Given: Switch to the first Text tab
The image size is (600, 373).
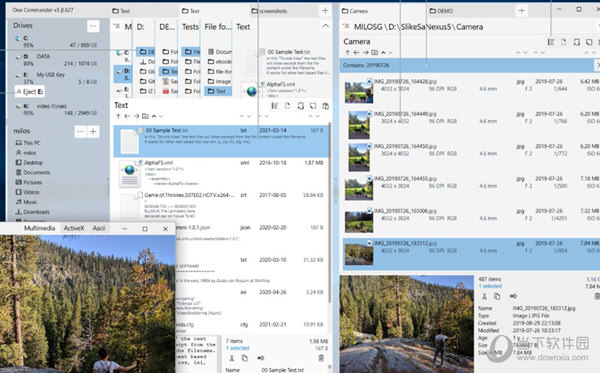Looking at the screenshot, I should [144, 11].
